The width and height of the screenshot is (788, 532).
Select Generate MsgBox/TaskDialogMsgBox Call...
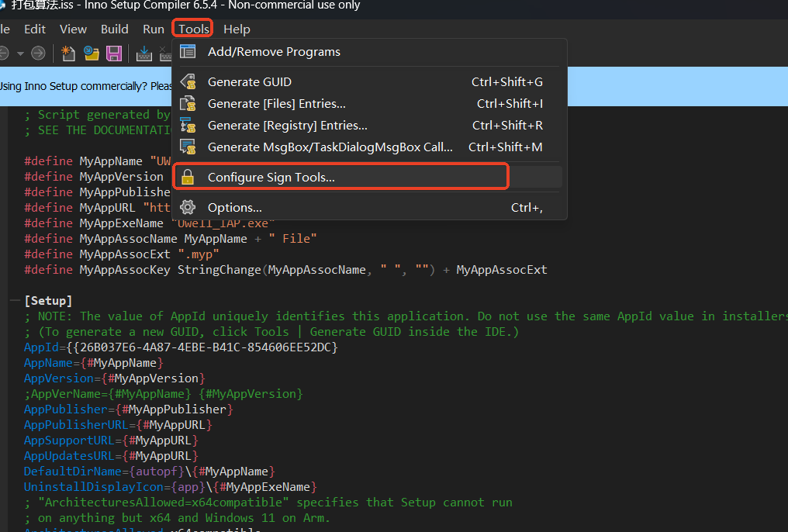point(369,147)
